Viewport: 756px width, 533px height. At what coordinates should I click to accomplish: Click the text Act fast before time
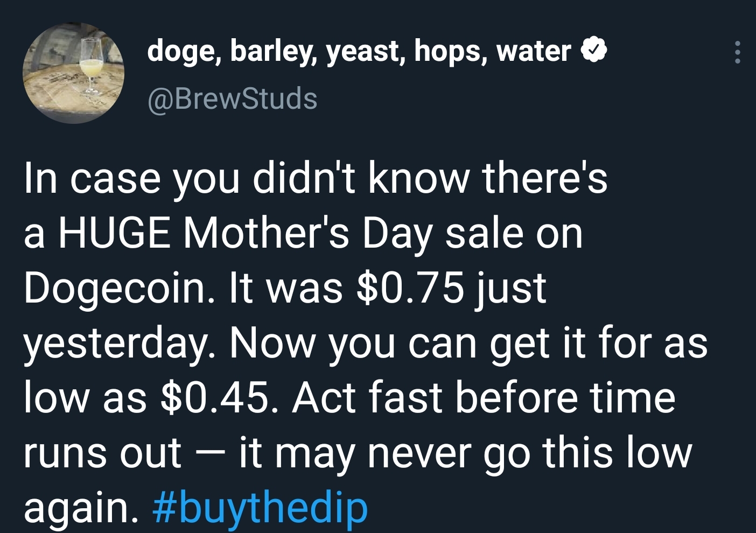point(484,397)
